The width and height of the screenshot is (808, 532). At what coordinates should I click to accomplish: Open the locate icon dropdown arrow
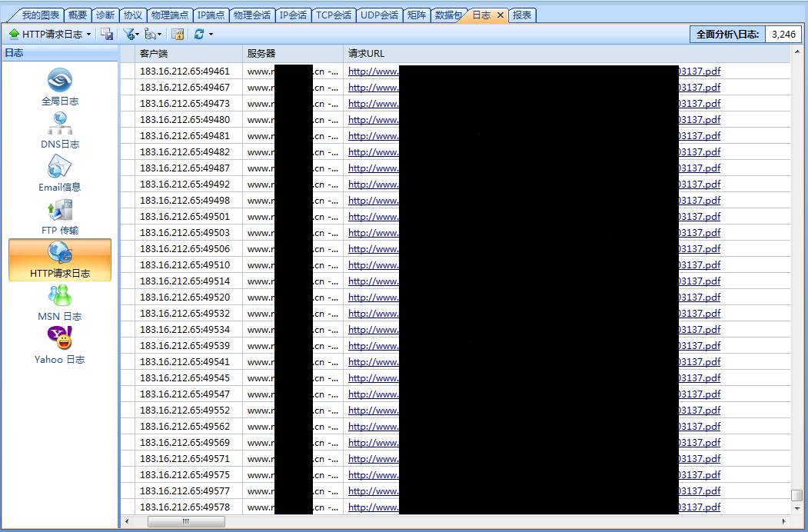click(159, 35)
